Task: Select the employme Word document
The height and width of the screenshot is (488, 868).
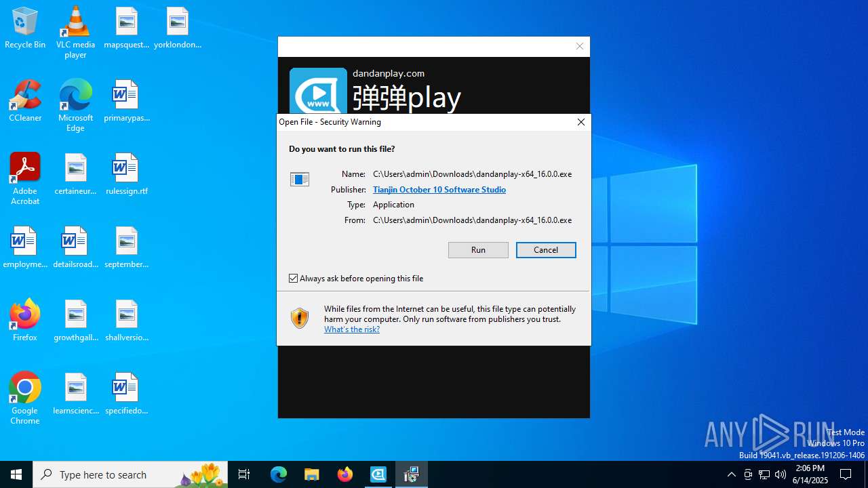Action: pyautogui.click(x=25, y=247)
